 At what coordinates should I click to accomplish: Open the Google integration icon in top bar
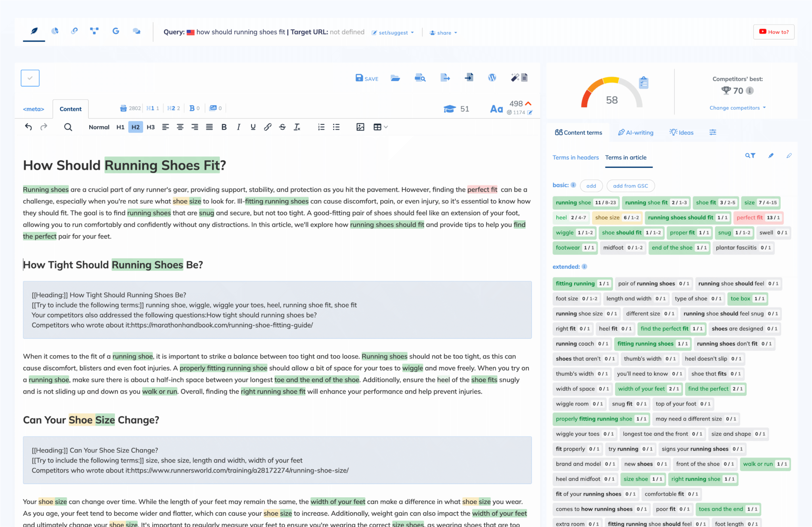[x=115, y=31]
